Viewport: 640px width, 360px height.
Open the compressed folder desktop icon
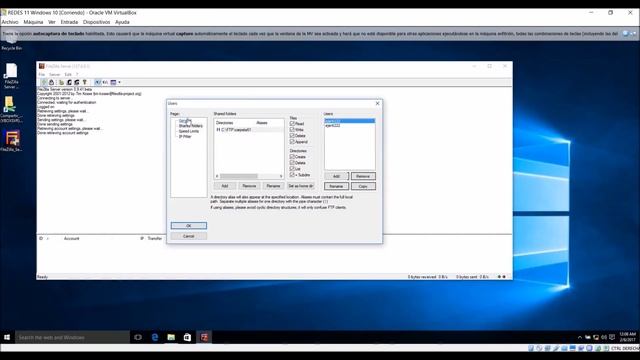pos(11,109)
